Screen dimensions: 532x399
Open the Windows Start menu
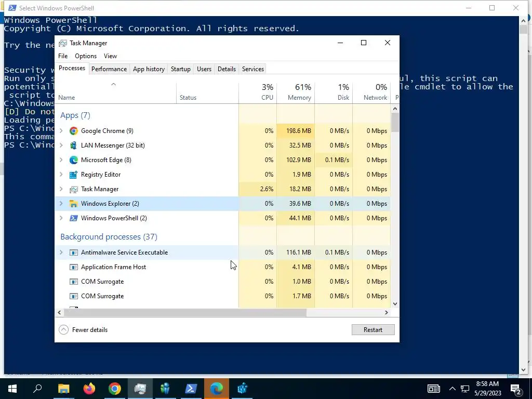pyautogui.click(x=12, y=389)
